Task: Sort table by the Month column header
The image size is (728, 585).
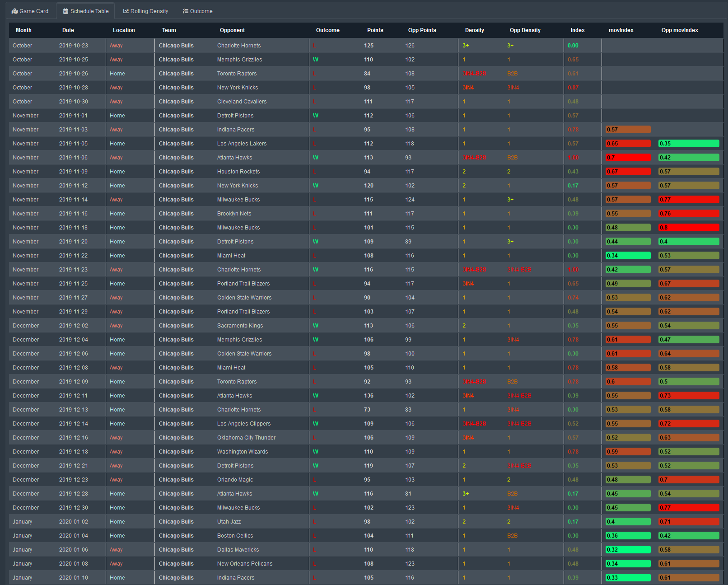Action: 23,30
